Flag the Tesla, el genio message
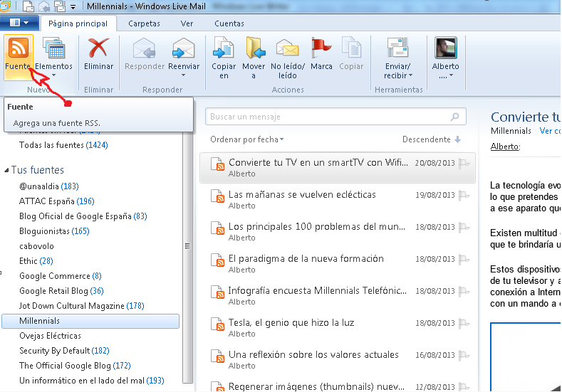 point(464,323)
